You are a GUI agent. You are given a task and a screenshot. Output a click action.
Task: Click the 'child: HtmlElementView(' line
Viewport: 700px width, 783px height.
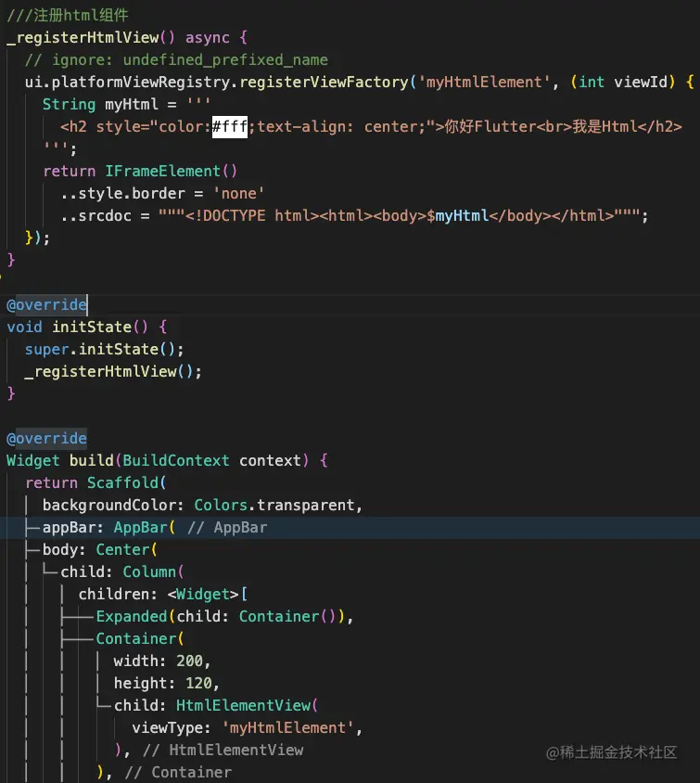tap(216, 706)
